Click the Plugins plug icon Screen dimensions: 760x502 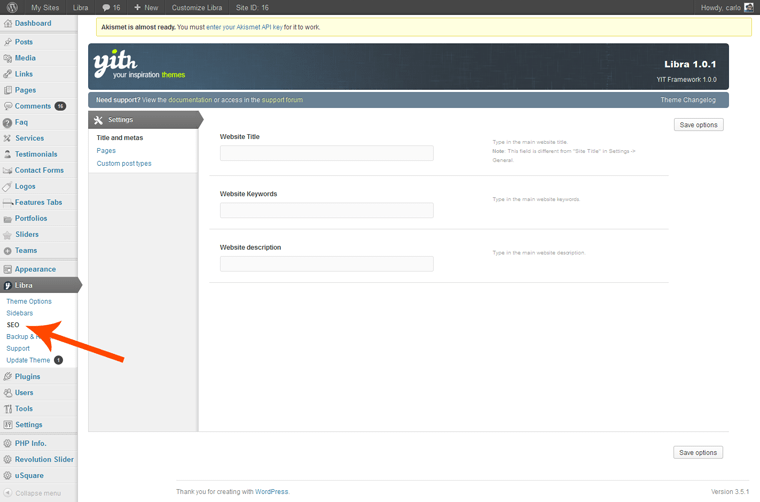click(x=7, y=376)
